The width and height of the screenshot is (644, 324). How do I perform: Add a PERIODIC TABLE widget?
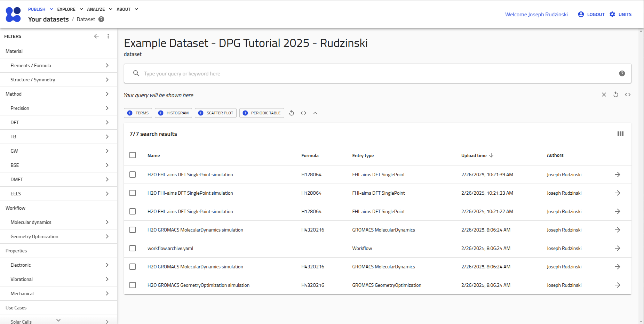pos(262,113)
